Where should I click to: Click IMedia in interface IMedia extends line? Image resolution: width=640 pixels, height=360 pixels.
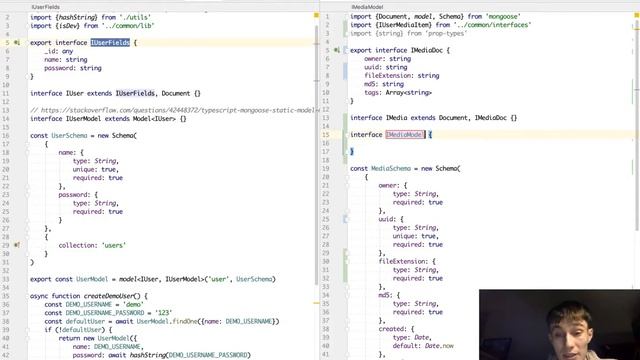click(396, 118)
